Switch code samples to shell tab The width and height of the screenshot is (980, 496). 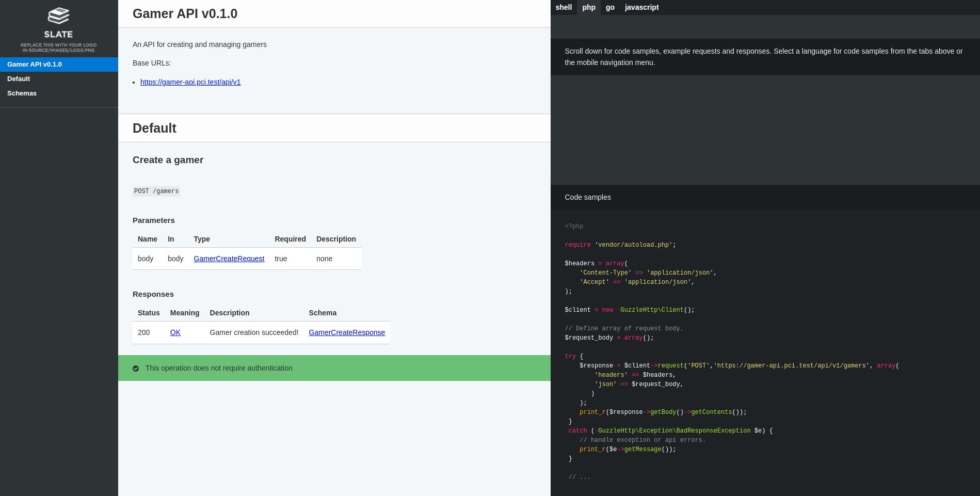(x=564, y=7)
